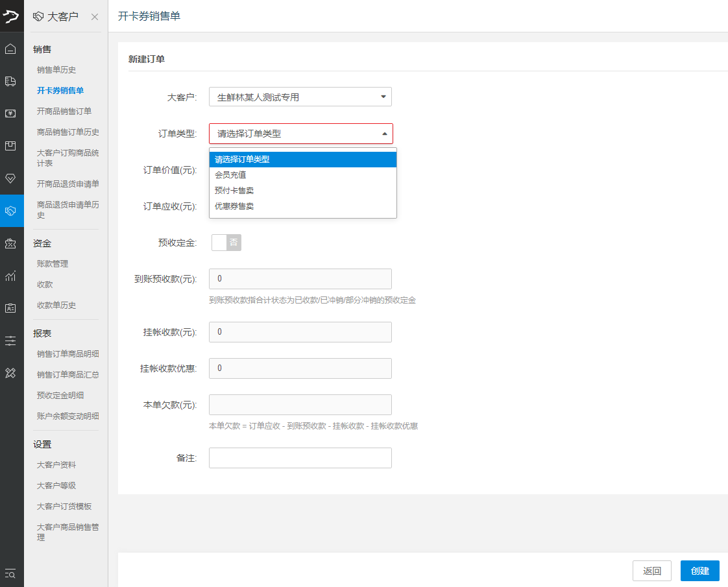Viewport: 728px width, 587px height.
Task: Select the handshake key-account icon
Action: 10,211
